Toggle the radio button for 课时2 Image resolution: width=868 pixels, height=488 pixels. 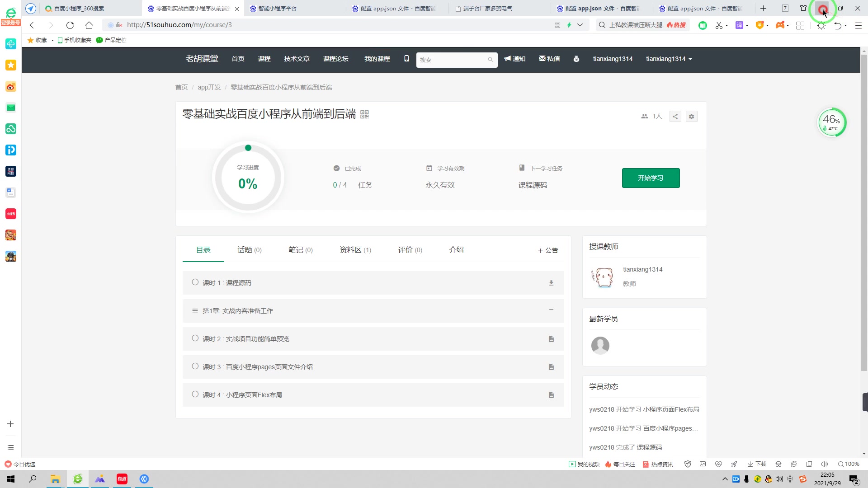(x=195, y=338)
